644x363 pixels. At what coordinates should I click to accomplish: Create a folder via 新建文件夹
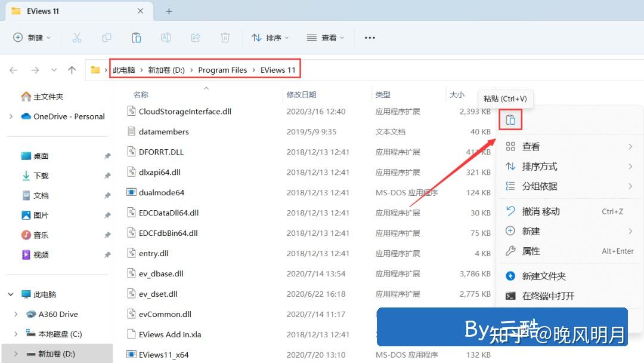point(543,275)
